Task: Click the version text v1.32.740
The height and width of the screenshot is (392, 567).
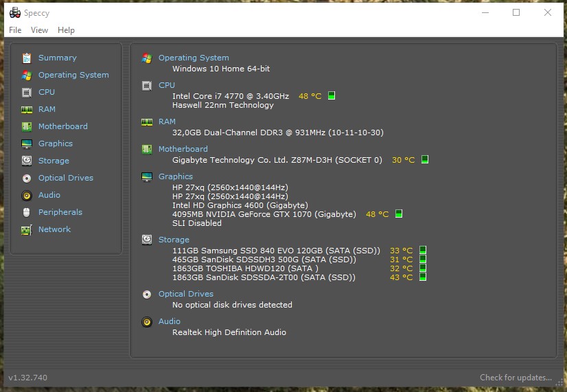Action: [x=28, y=378]
